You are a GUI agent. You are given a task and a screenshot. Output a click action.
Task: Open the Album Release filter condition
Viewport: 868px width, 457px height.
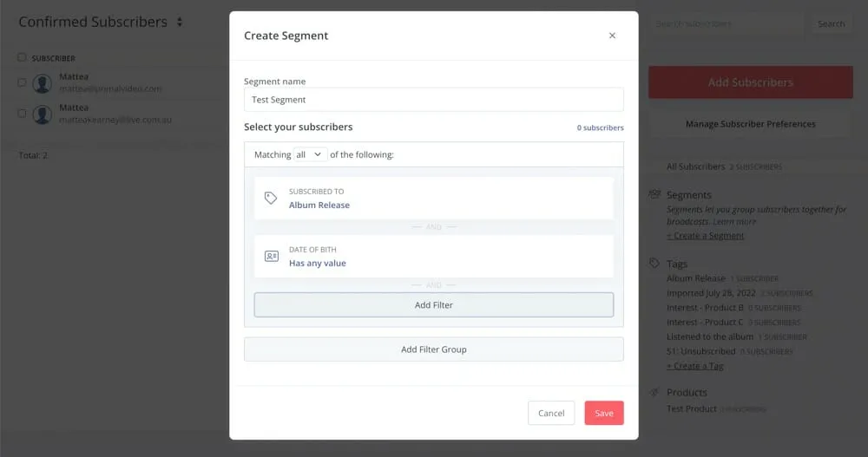(x=319, y=206)
